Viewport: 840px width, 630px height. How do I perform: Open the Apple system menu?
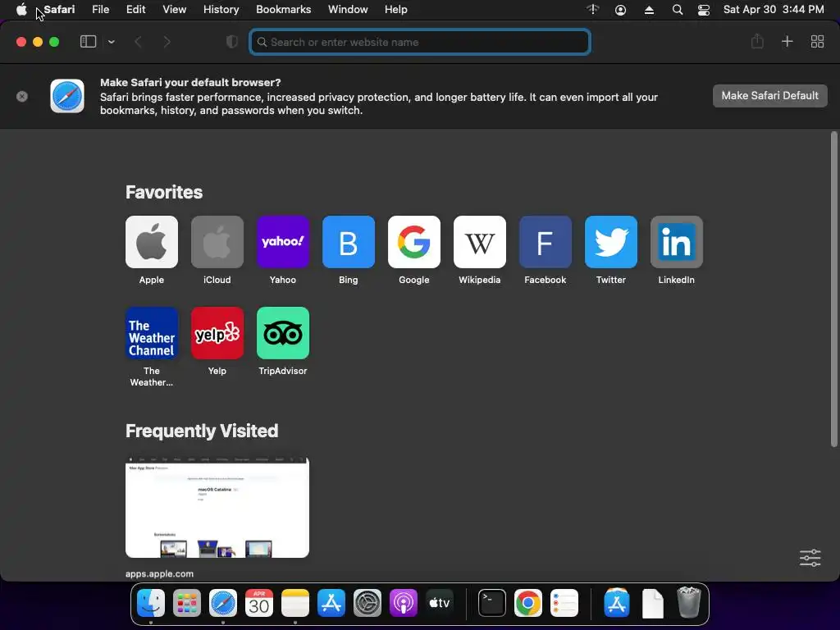coord(21,10)
